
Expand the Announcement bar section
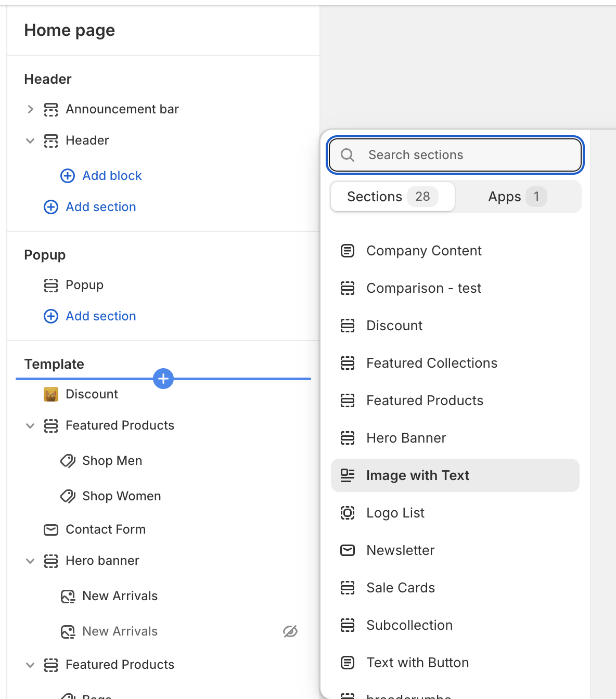(x=30, y=109)
